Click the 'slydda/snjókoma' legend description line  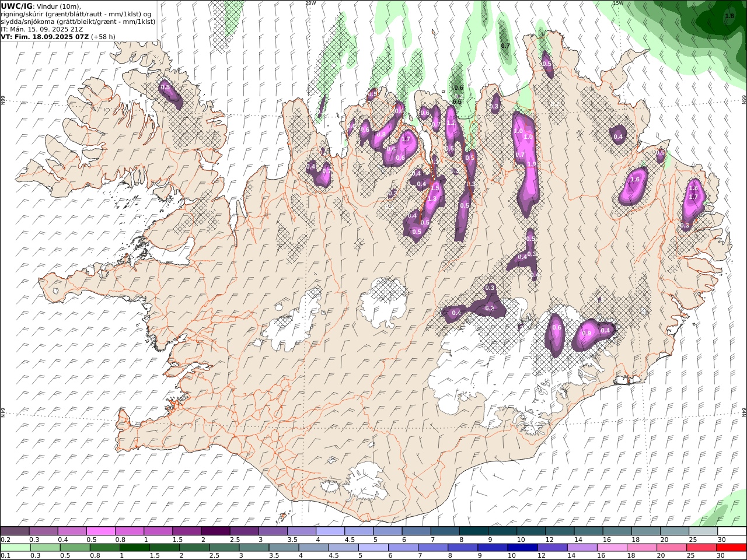(x=78, y=22)
